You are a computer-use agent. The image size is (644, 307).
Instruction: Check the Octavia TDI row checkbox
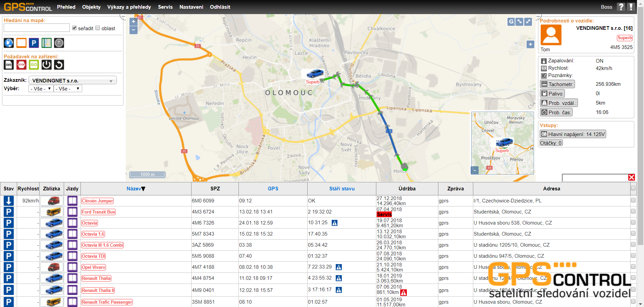tap(633, 256)
